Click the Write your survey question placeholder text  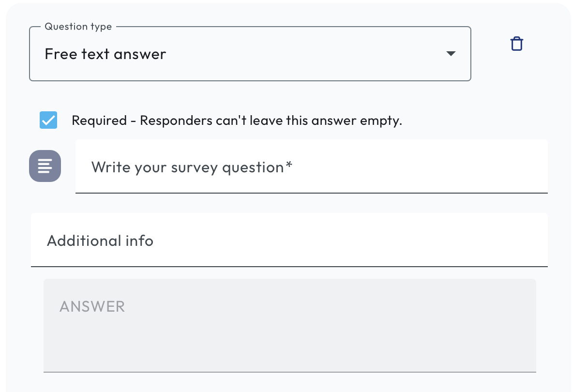pyautogui.click(x=192, y=167)
